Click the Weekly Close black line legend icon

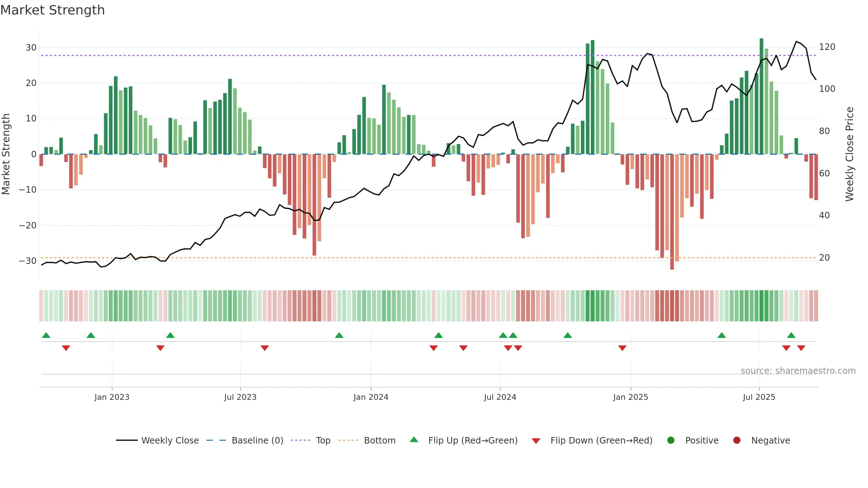pos(127,440)
